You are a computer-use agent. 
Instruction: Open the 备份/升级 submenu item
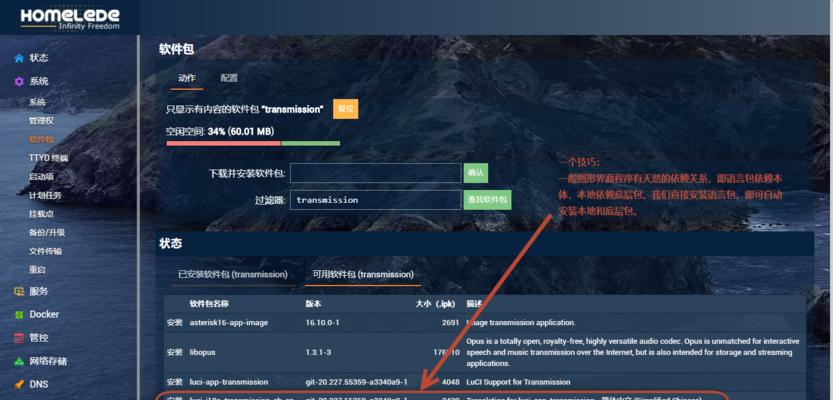click(x=47, y=232)
